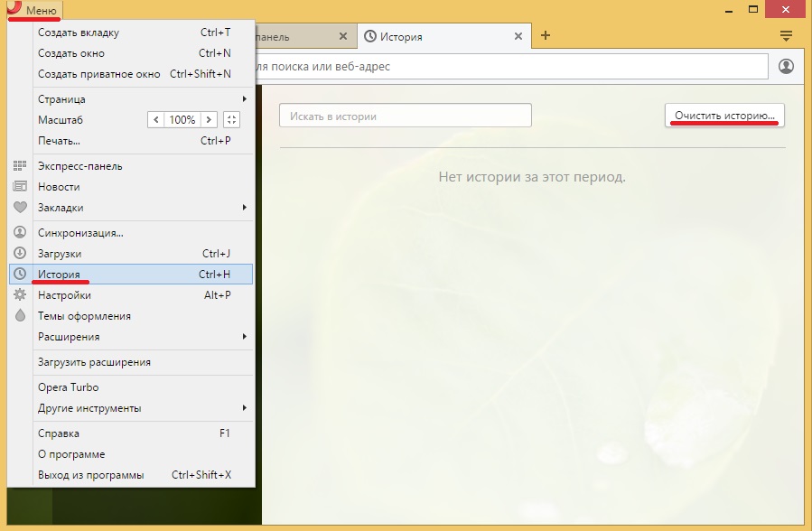Click the Загрузки download icon
The height and width of the screenshot is (531, 812).
point(20,253)
